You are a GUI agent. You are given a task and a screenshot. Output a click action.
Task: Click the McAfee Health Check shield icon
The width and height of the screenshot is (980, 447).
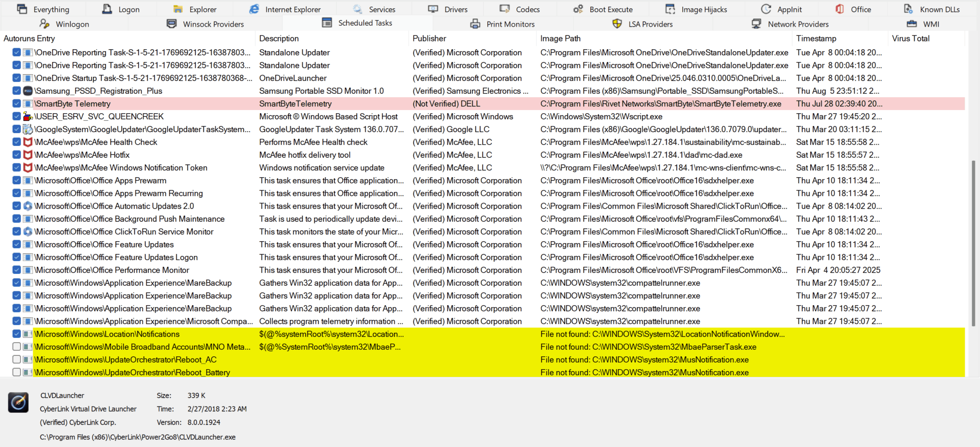pyautogui.click(x=28, y=142)
